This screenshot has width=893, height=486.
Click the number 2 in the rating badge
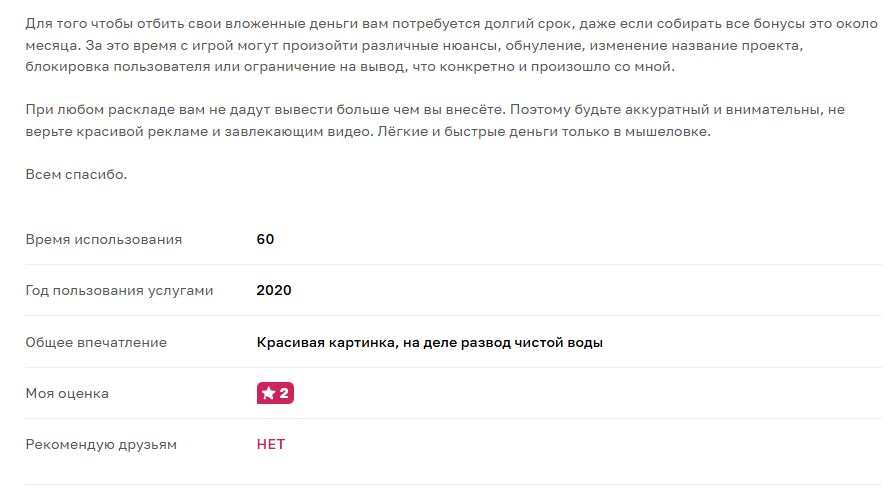[284, 394]
